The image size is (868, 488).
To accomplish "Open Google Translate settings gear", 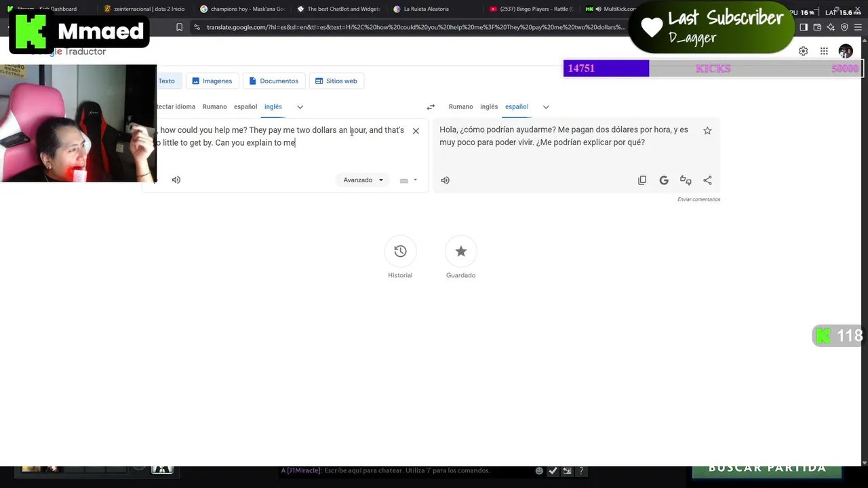I will coord(804,52).
